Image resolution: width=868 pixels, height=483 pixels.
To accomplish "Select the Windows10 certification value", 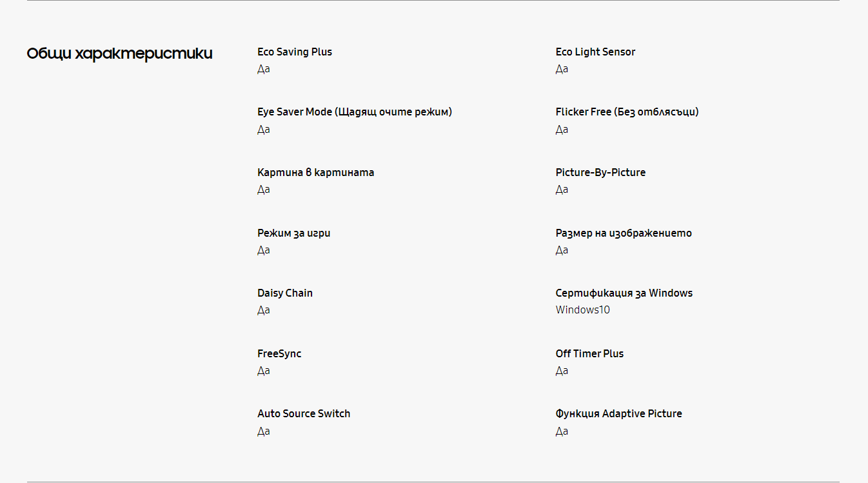I will coord(583,310).
